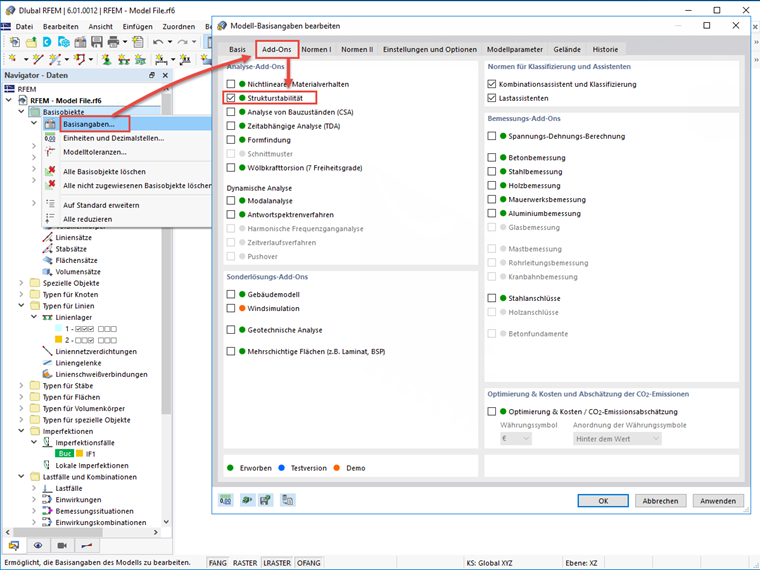Viewport: 760px width, 570px height.
Task: Toggle the FANG status bar button
Action: click(218, 563)
